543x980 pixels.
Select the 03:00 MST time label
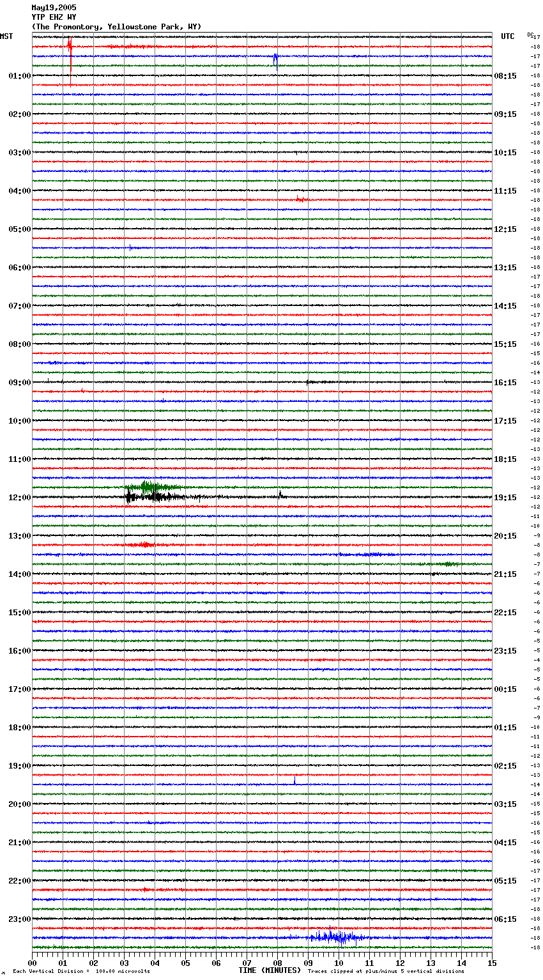(20, 153)
